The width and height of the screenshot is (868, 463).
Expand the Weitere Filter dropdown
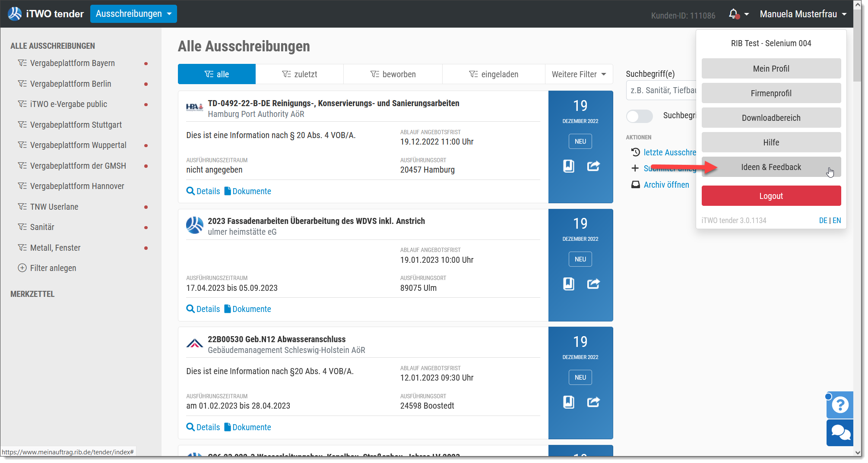[579, 74]
